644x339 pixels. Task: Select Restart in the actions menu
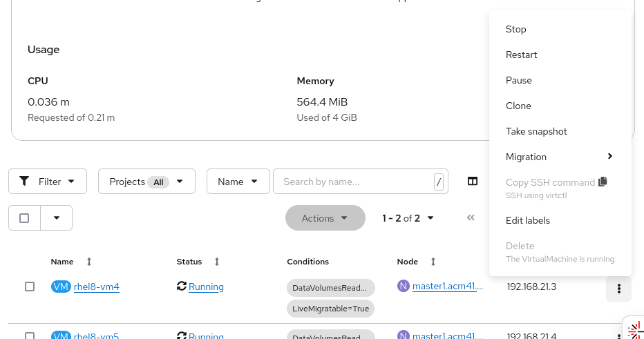tap(521, 55)
